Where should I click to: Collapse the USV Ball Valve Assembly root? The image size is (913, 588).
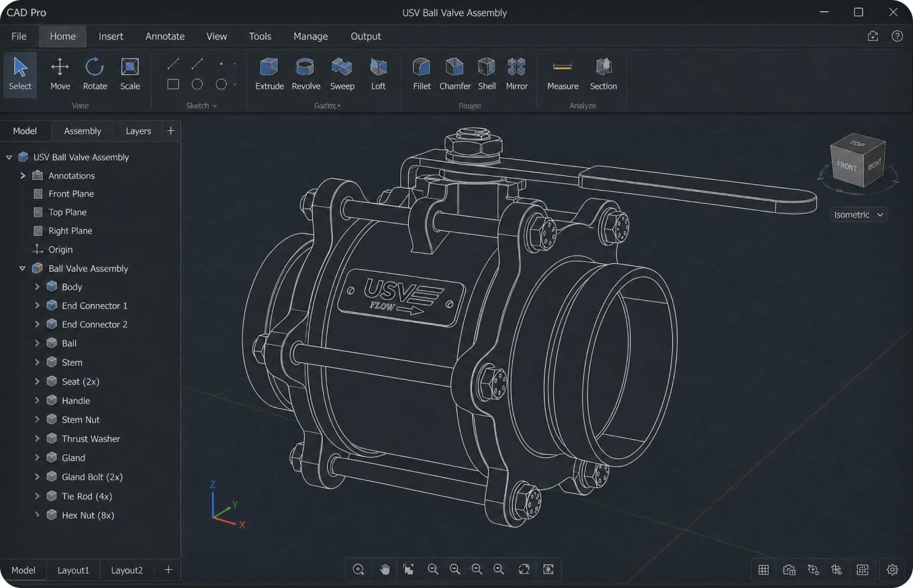9,157
